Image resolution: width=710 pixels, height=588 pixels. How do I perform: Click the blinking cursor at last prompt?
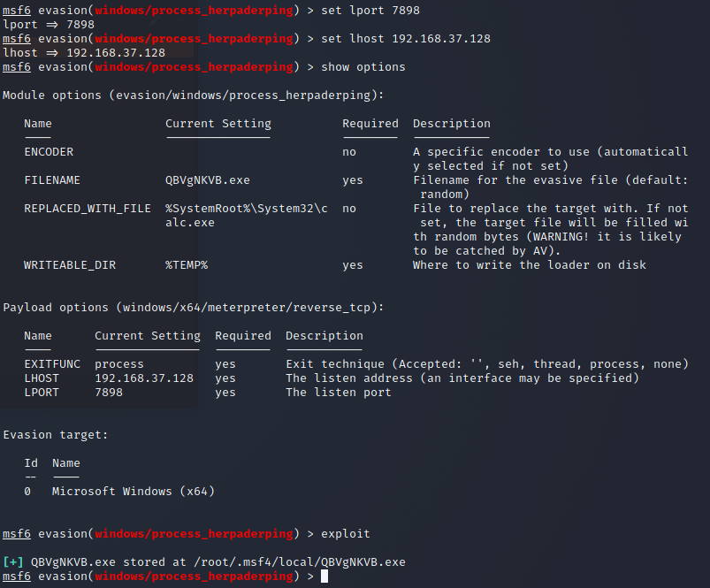[324, 577]
